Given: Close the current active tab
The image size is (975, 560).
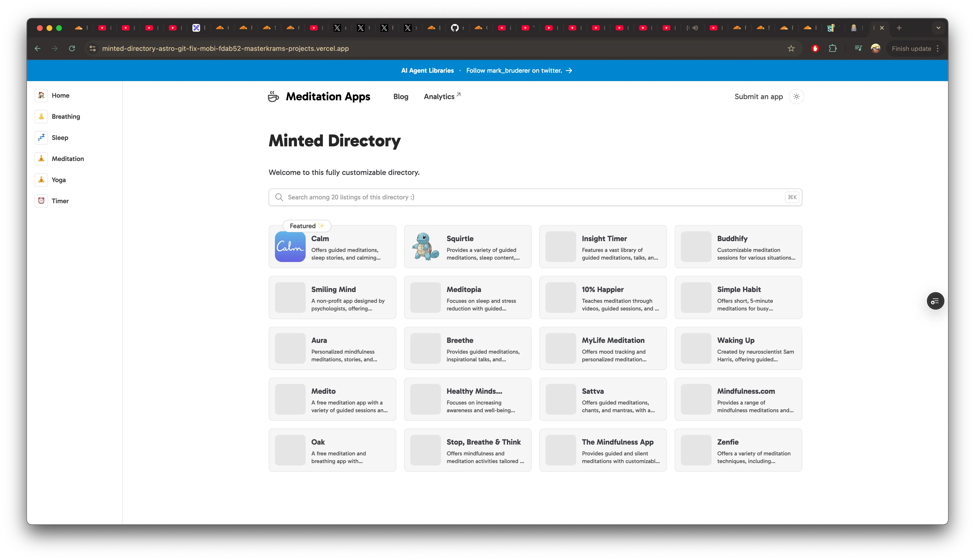Looking at the screenshot, I should [882, 28].
